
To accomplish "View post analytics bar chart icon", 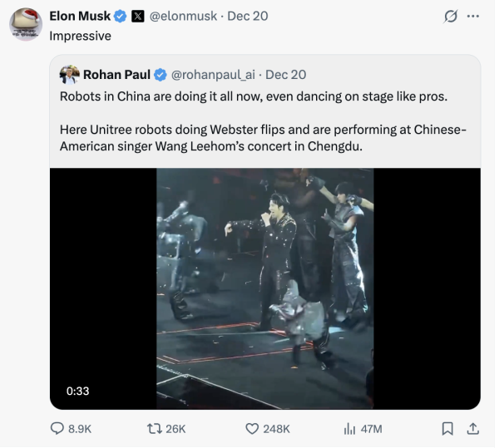I will point(350,428).
